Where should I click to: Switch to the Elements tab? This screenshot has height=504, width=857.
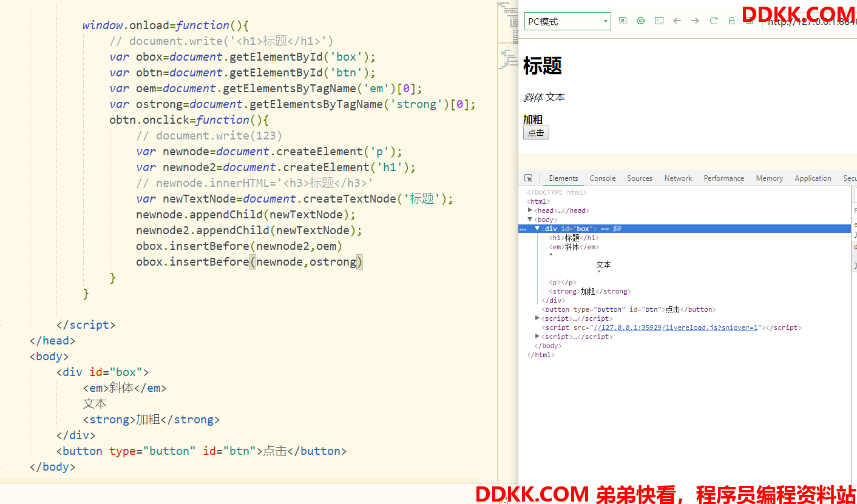tap(563, 178)
